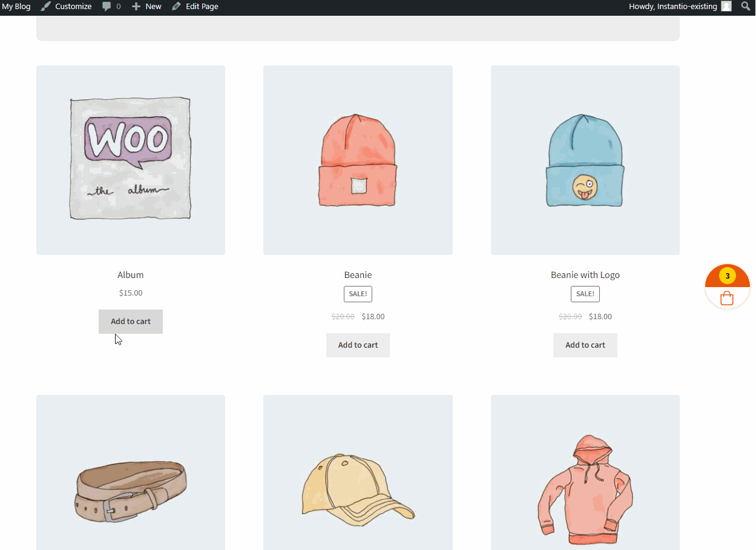Add the Beanie to cart

tap(358, 345)
